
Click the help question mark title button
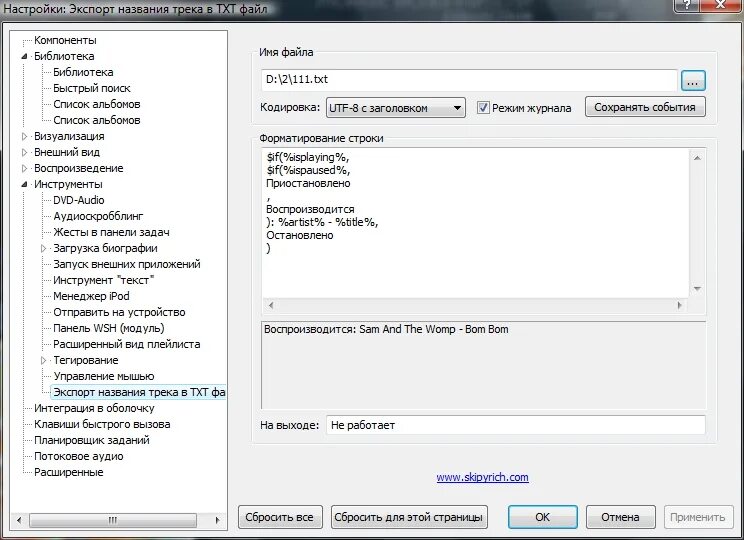click(689, 5)
